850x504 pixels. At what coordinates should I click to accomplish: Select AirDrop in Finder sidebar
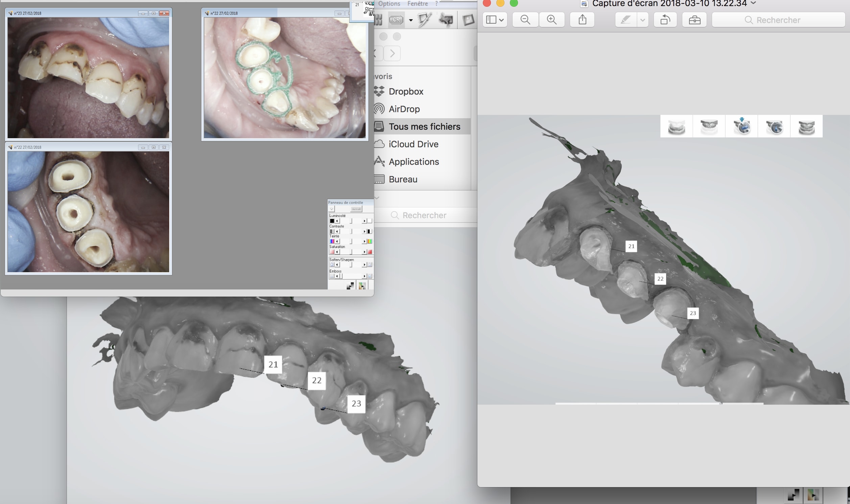pyautogui.click(x=422, y=109)
